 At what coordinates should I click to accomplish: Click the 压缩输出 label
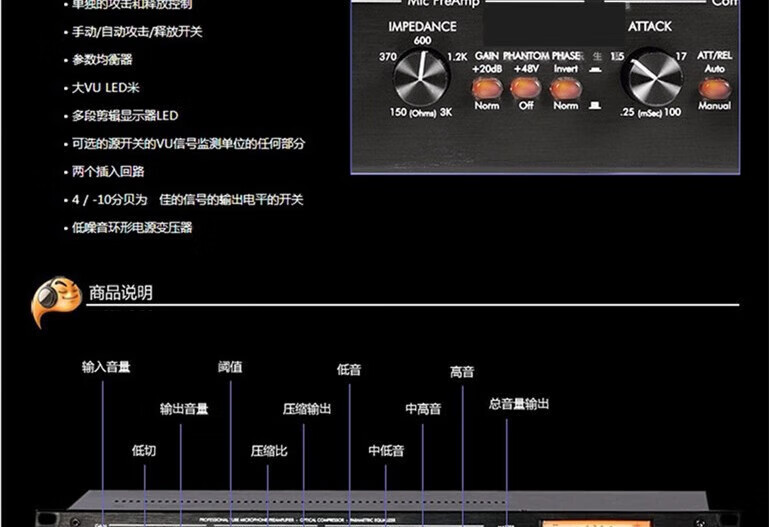pos(307,409)
